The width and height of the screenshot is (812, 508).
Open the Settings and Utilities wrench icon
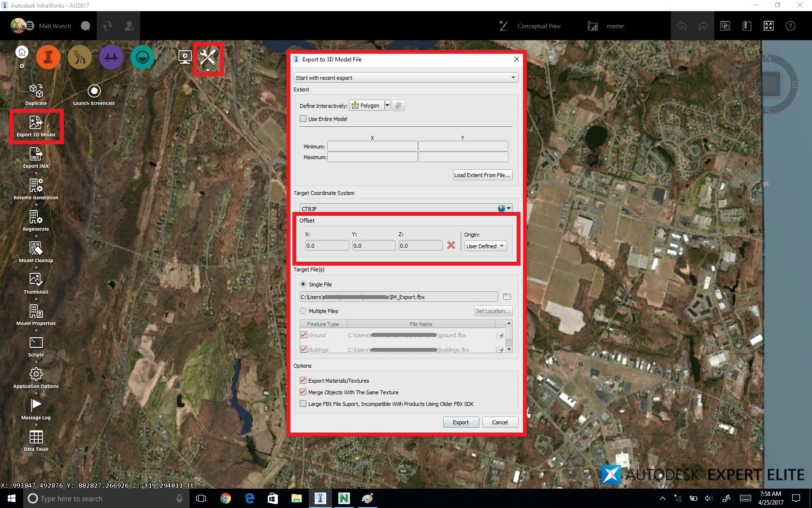pos(208,58)
